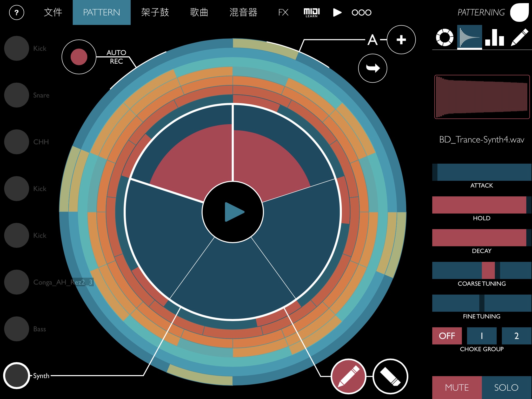The image size is (532, 399).
Task: Toggle MUTE for the Synth track
Action: pos(457,387)
